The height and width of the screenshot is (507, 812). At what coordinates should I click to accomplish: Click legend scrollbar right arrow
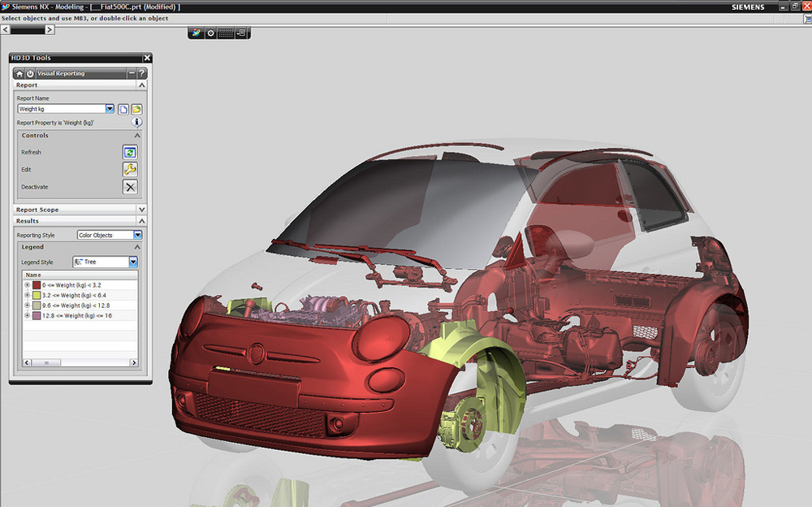pyautogui.click(x=134, y=363)
